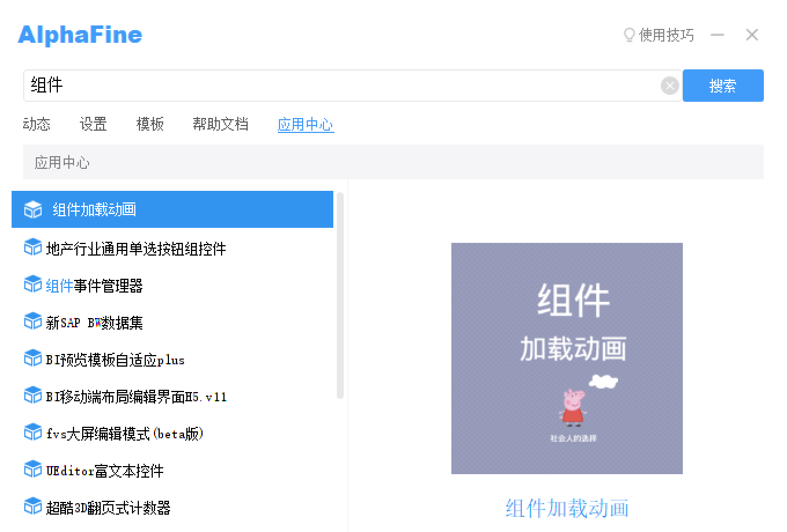Select the 组件加载动画 result row
This screenshot has height=532, width=787.
pyautogui.click(x=172, y=209)
